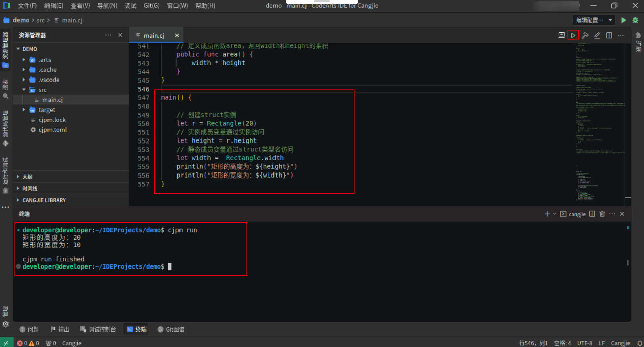Open the Window (窗口) menu

[178, 6]
